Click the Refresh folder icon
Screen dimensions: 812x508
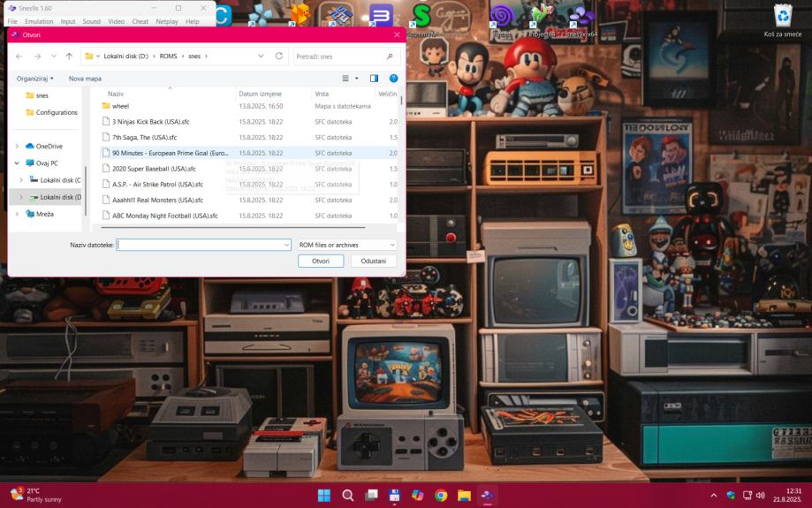click(279, 57)
